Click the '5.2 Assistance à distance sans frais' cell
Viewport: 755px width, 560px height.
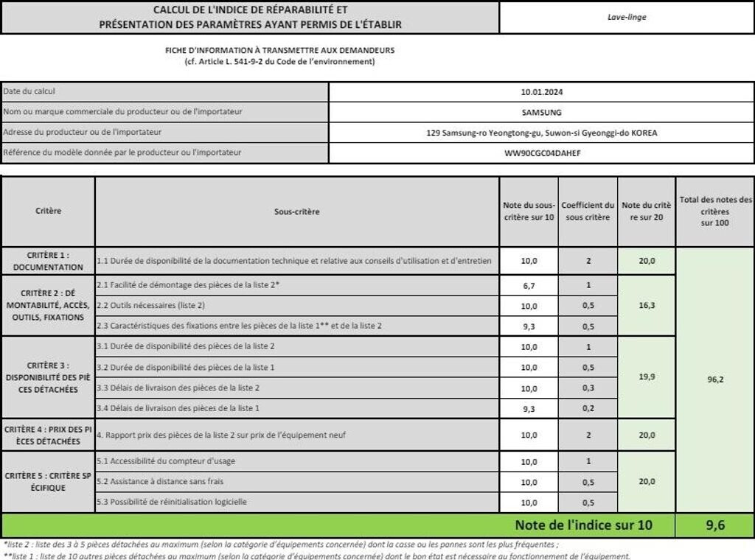click(297, 482)
